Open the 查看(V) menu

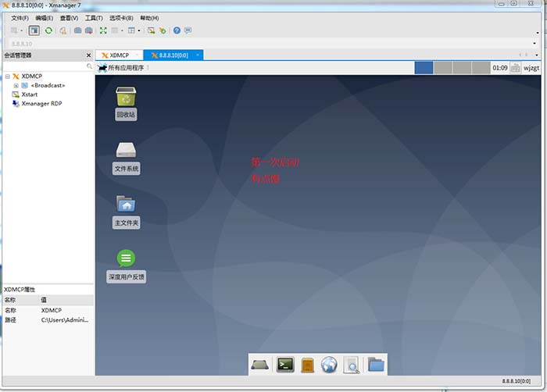(69, 18)
